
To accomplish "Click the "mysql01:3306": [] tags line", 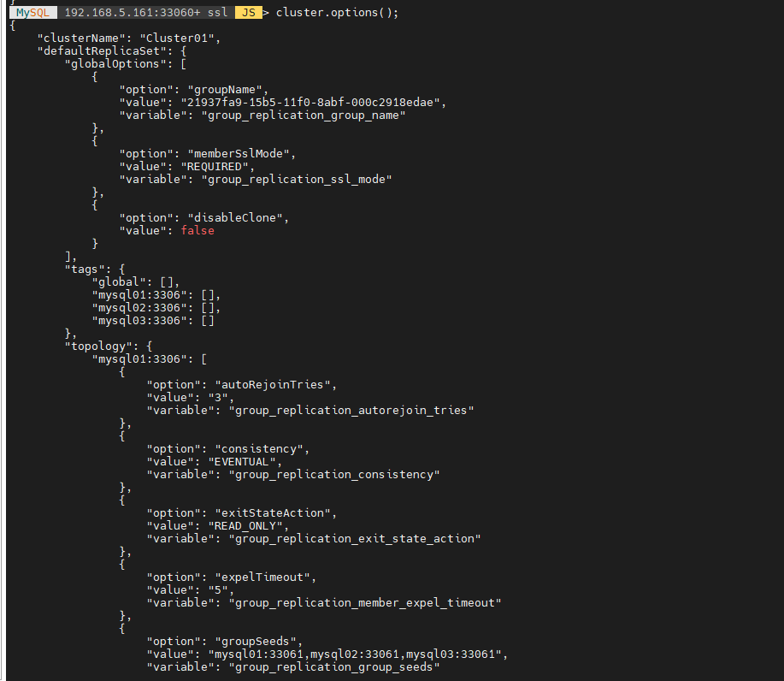I will (156, 294).
